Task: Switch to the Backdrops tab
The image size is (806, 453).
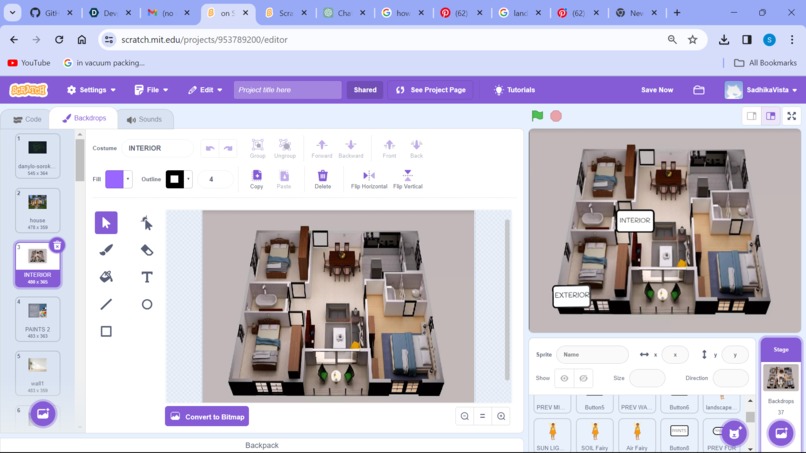Action: coord(84,118)
